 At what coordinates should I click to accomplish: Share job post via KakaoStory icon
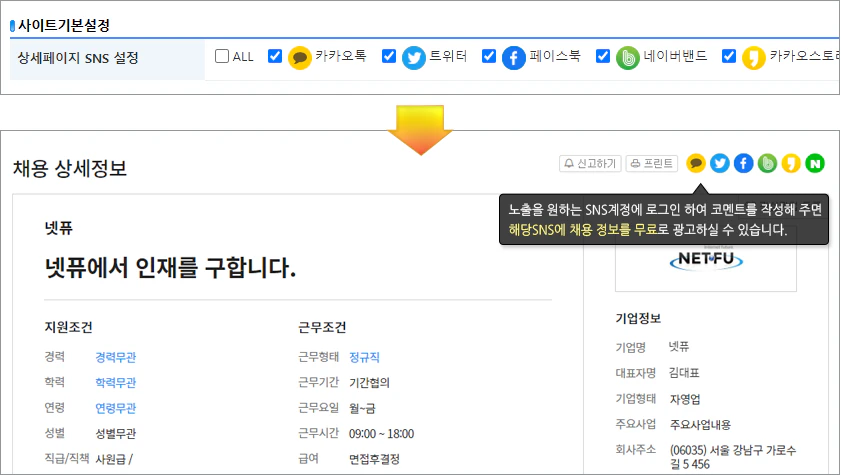791,163
